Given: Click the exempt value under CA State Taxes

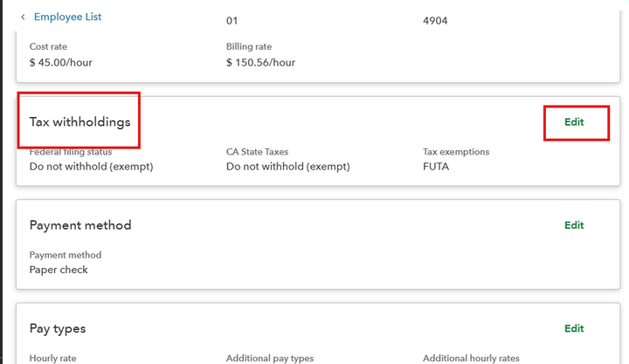Looking at the screenshot, I should (x=287, y=166).
